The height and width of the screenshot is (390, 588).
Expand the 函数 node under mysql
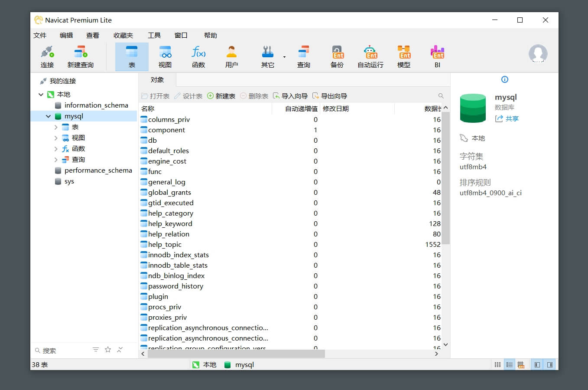tap(56, 149)
